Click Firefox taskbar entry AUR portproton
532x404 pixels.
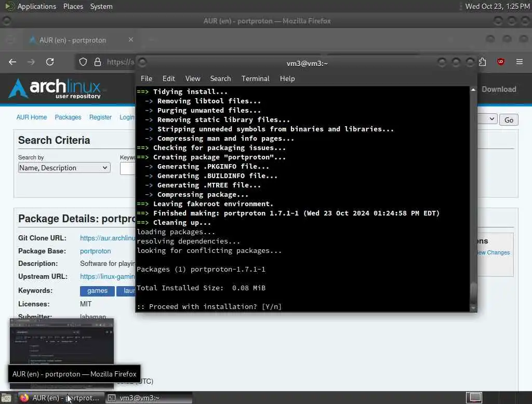tap(61, 398)
